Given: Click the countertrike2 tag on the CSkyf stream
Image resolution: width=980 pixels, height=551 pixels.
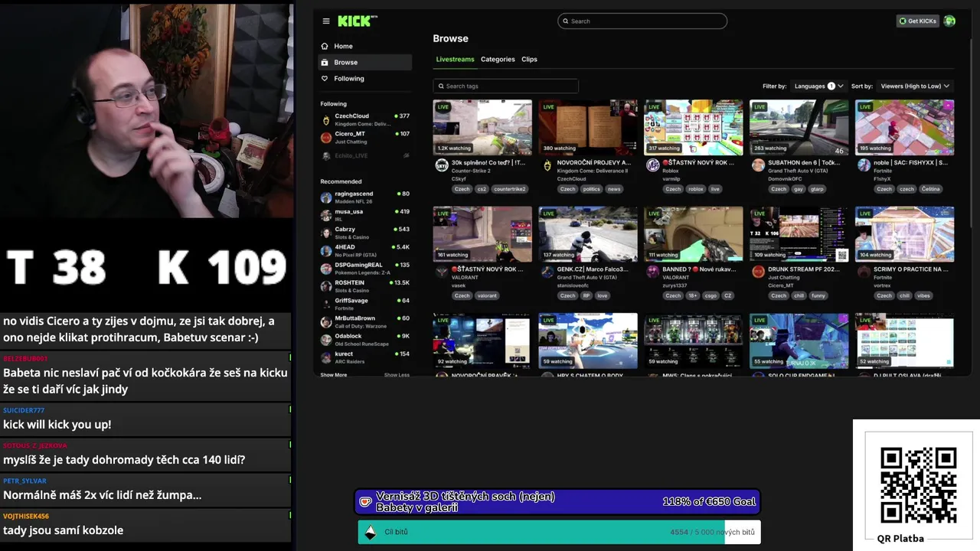Looking at the screenshot, I should 509,189.
